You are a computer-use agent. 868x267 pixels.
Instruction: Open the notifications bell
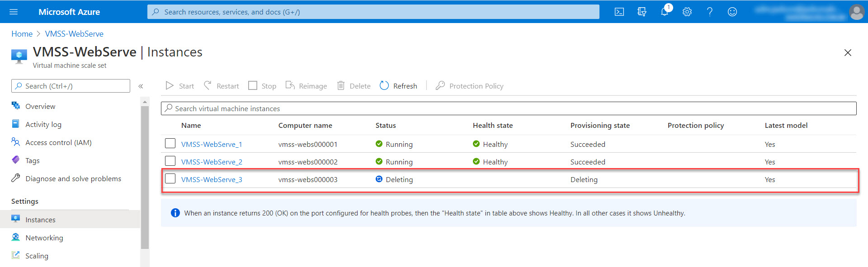point(664,12)
